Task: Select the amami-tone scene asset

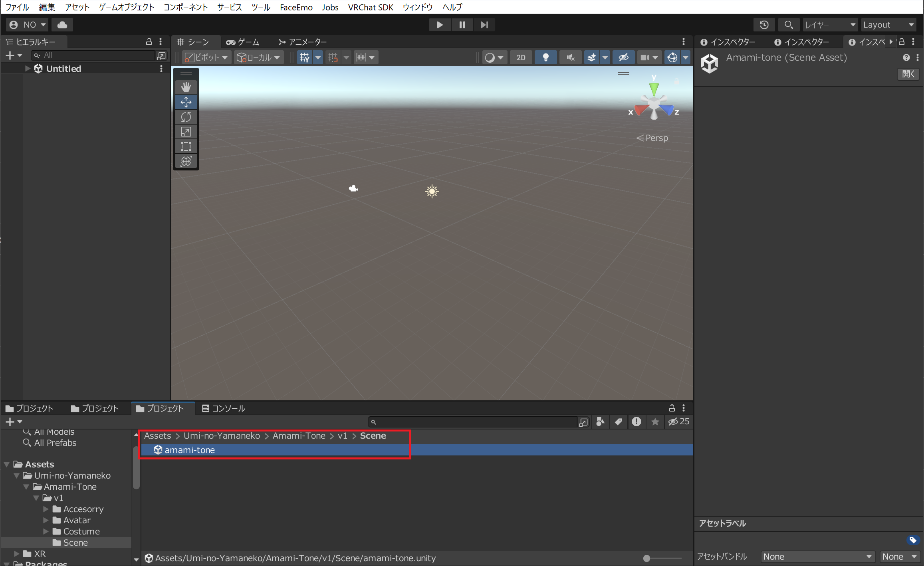Action: [x=416, y=450]
